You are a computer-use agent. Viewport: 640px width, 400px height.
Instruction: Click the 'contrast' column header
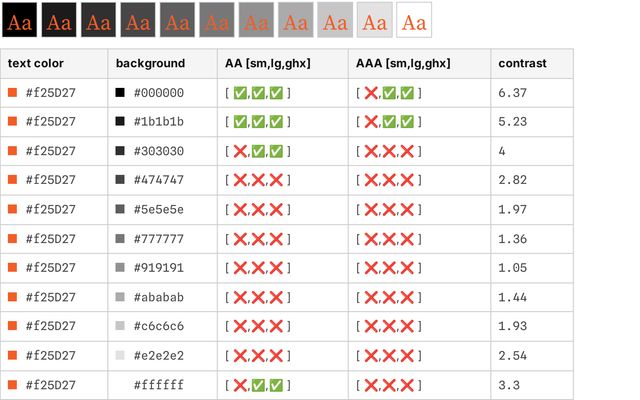click(522, 64)
